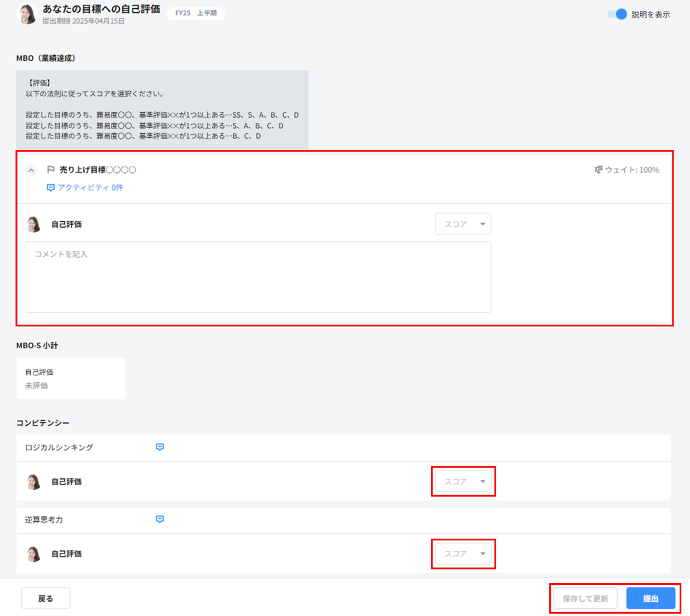Submit the evaluation with the 提出 button
The width and height of the screenshot is (690, 616).
click(x=650, y=598)
